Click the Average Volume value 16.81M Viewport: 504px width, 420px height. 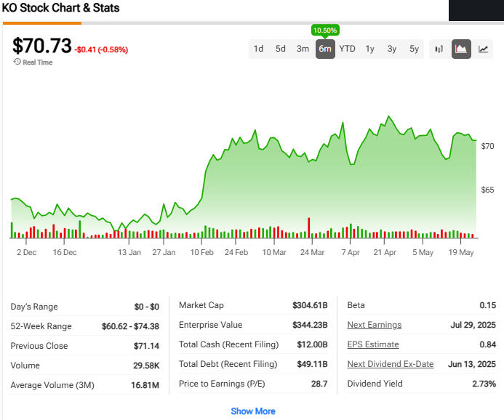(145, 385)
